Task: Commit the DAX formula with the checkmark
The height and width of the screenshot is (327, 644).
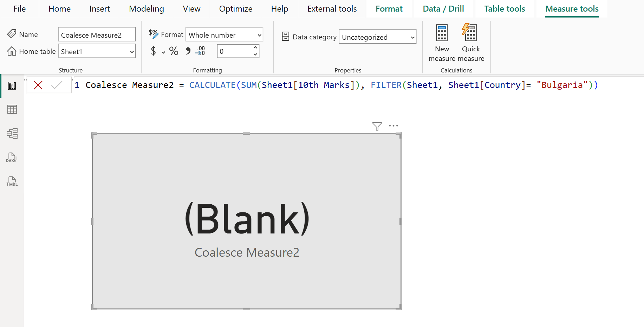Action: pos(56,85)
